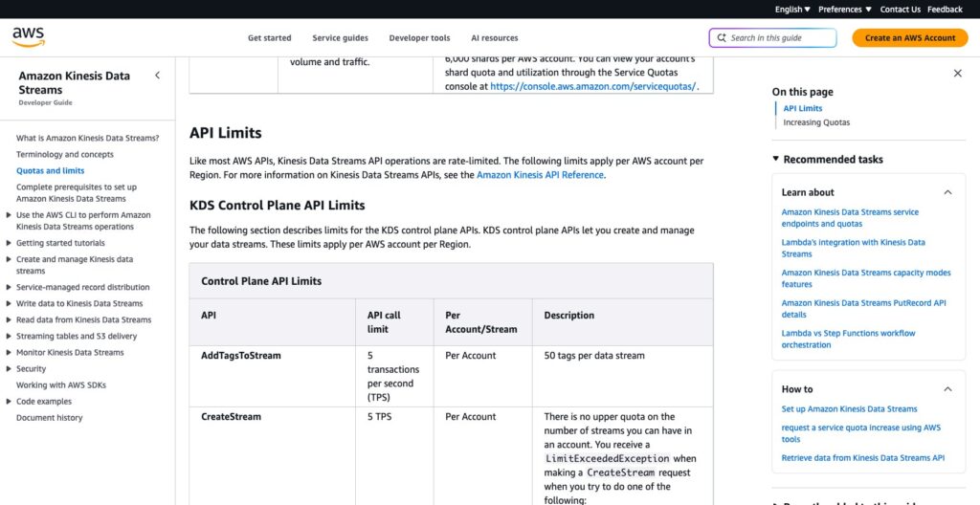Open AI resources menu
The height and width of the screenshot is (505, 980).
click(495, 38)
